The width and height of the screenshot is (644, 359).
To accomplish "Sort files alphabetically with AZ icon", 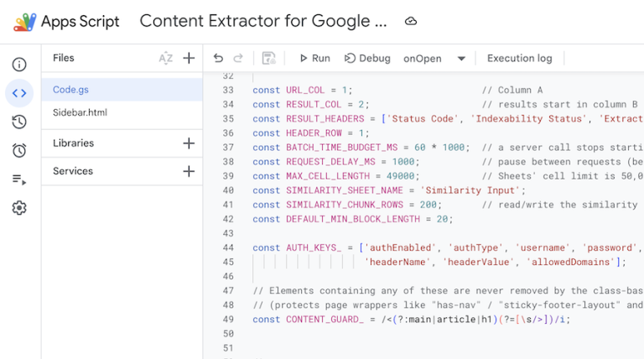I will [165, 59].
